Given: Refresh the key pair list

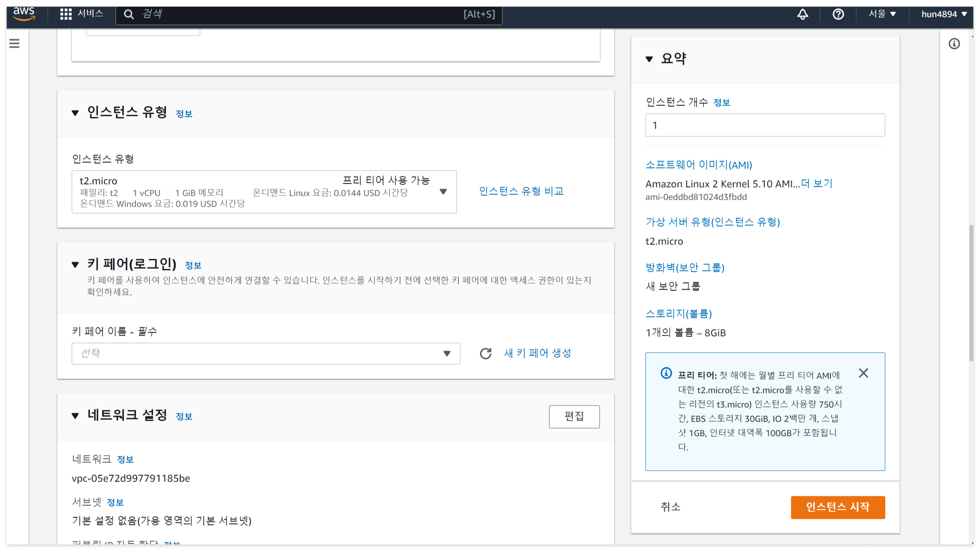Looking at the screenshot, I should coord(486,353).
